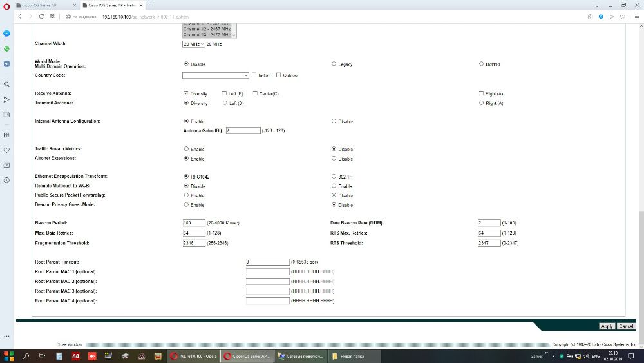The height and width of the screenshot is (363, 644).
Task: Click ENG language indicator in tray
Action: [x=596, y=356]
